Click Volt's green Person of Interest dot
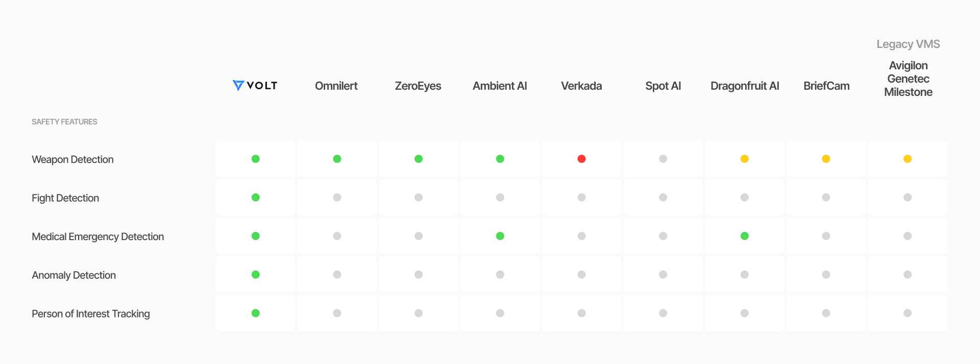Image resolution: width=980 pixels, height=364 pixels. [x=256, y=314]
